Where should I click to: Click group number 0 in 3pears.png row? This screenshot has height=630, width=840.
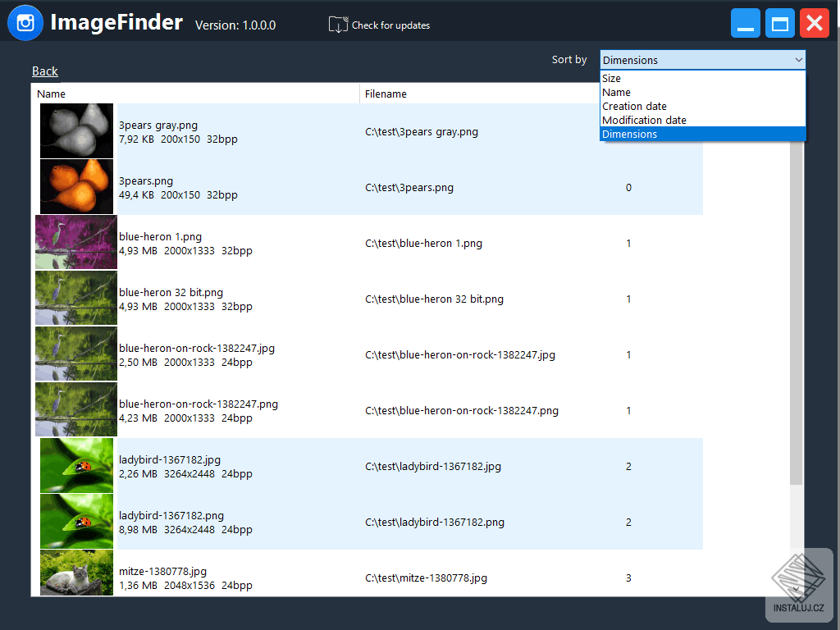pos(628,188)
